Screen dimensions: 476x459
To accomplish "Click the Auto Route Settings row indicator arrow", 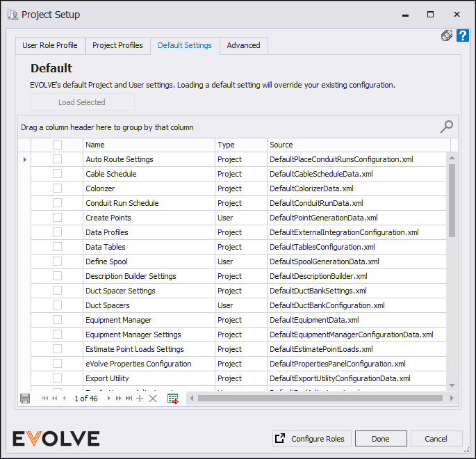I will pos(24,159).
